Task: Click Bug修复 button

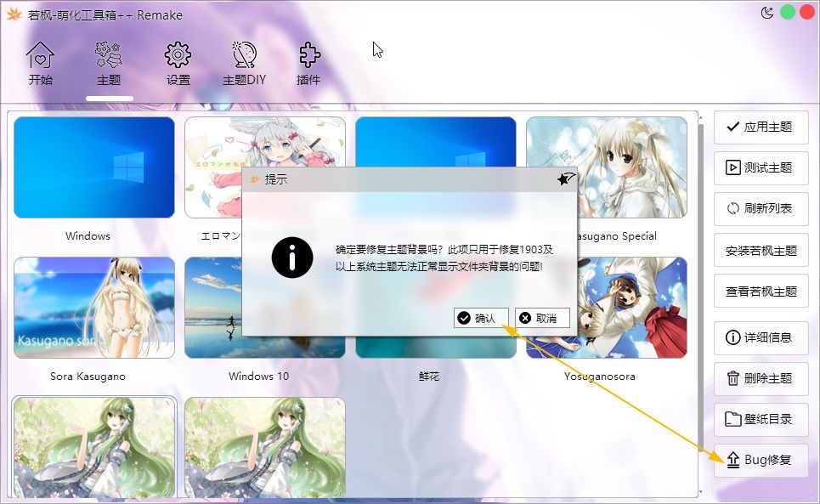Action: 761,460
